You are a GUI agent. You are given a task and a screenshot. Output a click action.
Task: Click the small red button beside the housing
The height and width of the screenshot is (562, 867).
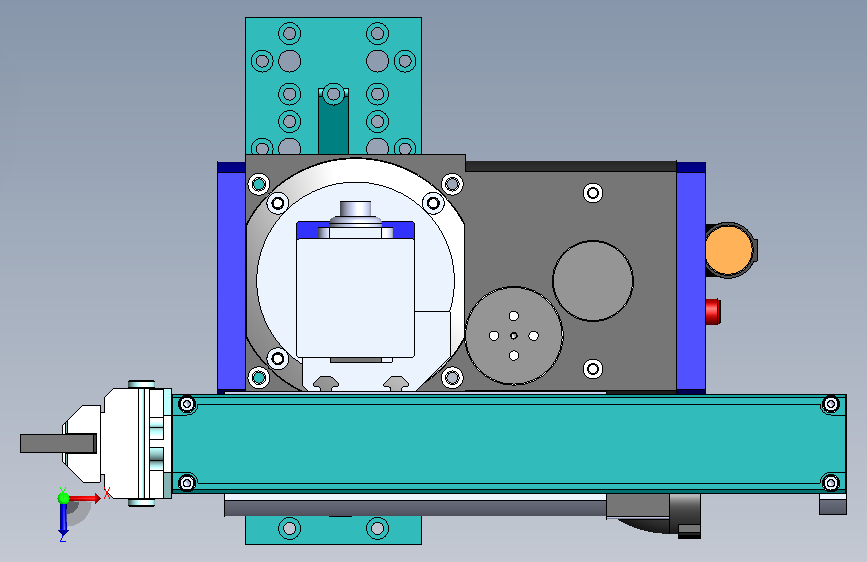tap(713, 311)
